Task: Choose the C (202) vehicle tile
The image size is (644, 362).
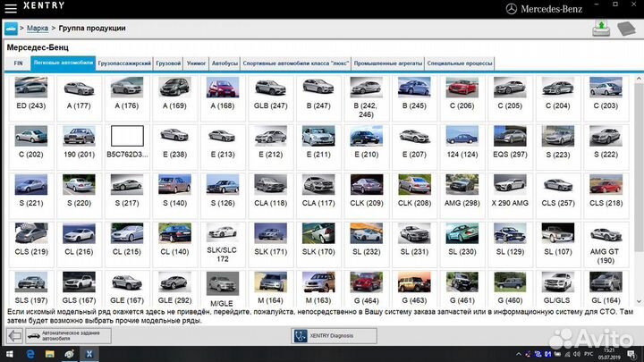Action: 31,147
